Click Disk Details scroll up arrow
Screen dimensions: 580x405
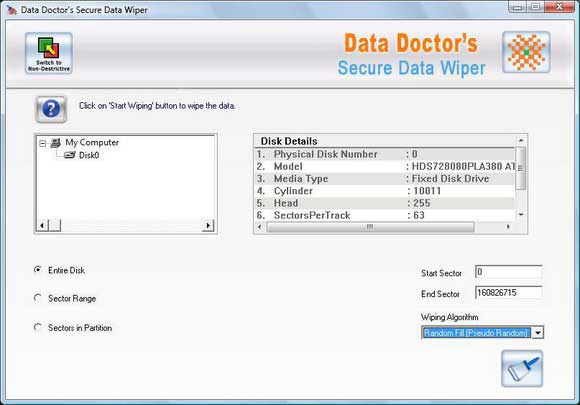pyautogui.click(x=521, y=141)
